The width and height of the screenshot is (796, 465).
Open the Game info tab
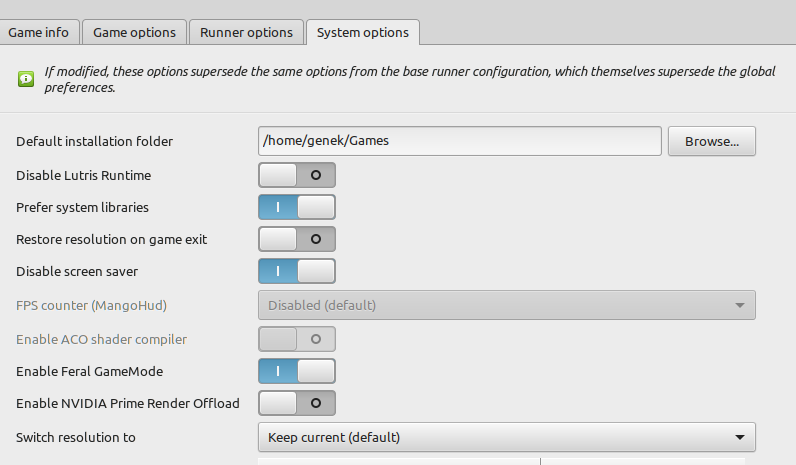39,32
